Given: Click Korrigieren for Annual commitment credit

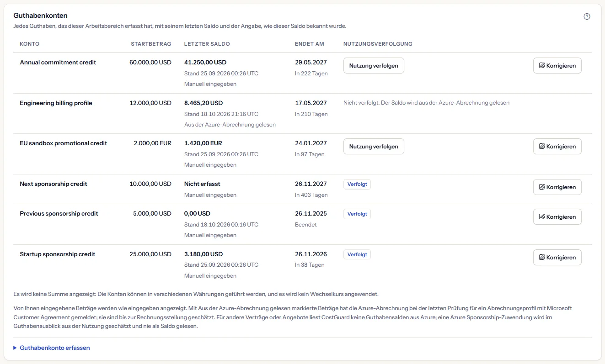Looking at the screenshot, I should [557, 65].
